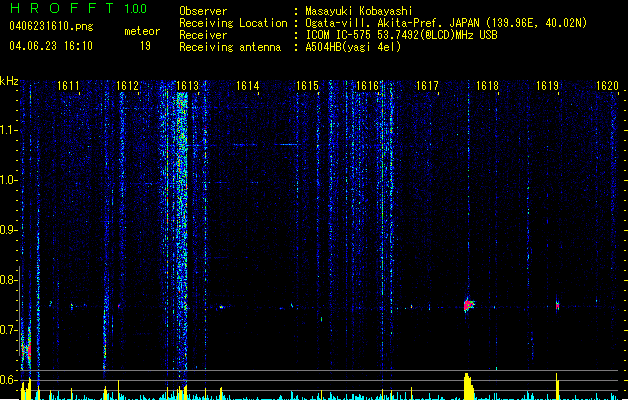Click the 0.9 kHz frequency tick label

click(8, 230)
